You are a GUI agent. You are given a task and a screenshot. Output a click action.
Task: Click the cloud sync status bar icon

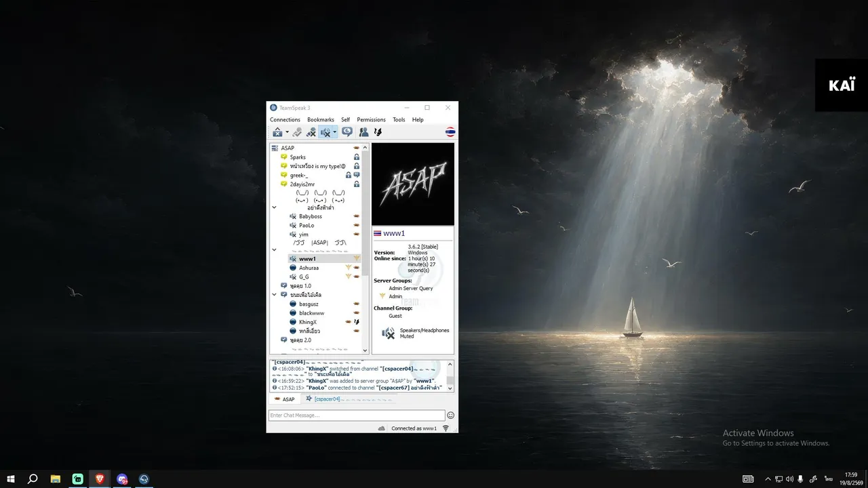tap(382, 428)
